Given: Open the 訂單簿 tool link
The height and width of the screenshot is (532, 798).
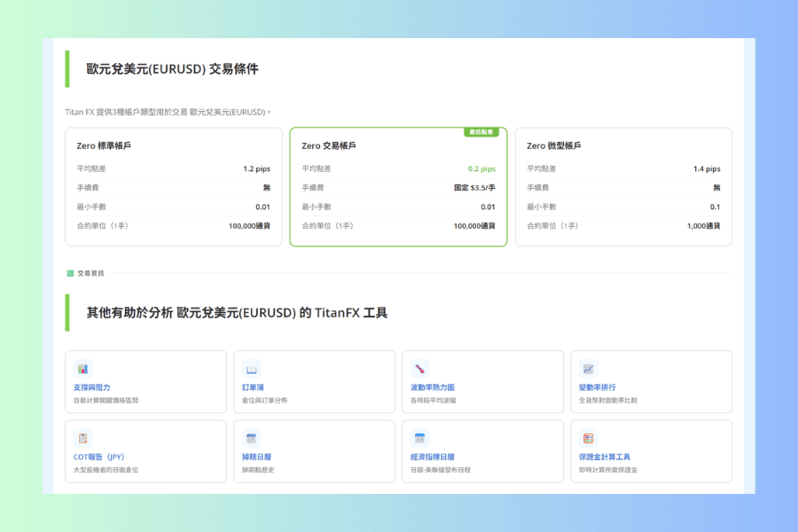Looking at the screenshot, I should pyautogui.click(x=253, y=387).
